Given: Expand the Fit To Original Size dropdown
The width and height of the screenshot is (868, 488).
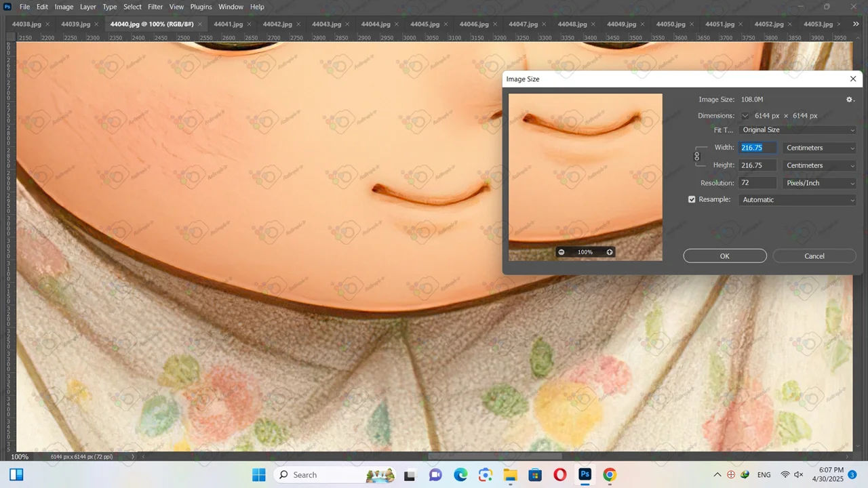Looking at the screenshot, I should pyautogui.click(x=797, y=130).
